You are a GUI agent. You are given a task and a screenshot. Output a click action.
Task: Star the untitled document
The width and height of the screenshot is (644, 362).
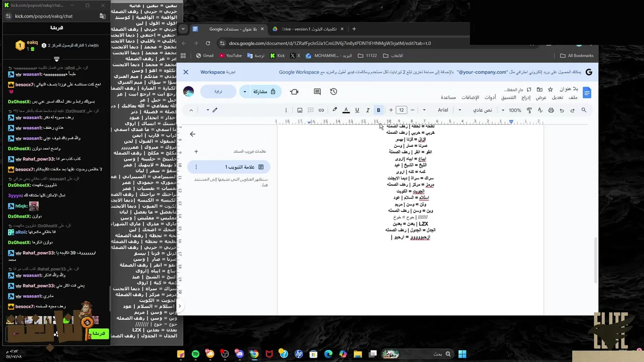tap(550, 89)
